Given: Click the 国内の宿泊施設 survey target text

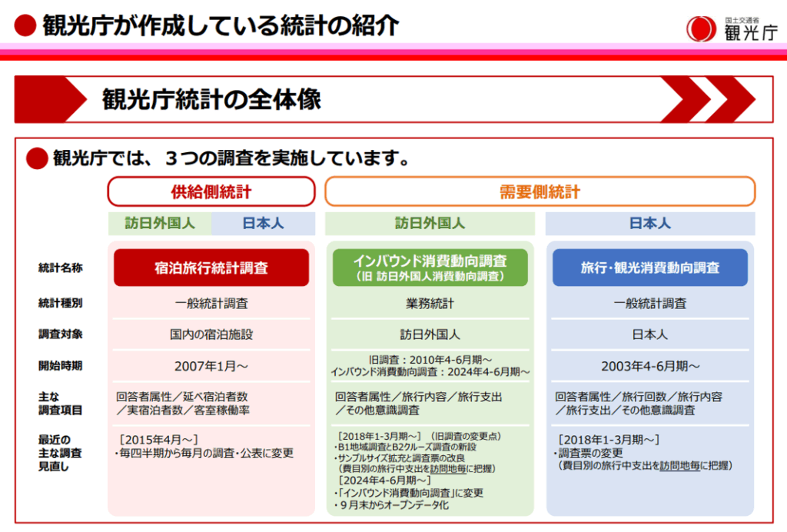Looking at the screenshot, I should (x=211, y=334).
